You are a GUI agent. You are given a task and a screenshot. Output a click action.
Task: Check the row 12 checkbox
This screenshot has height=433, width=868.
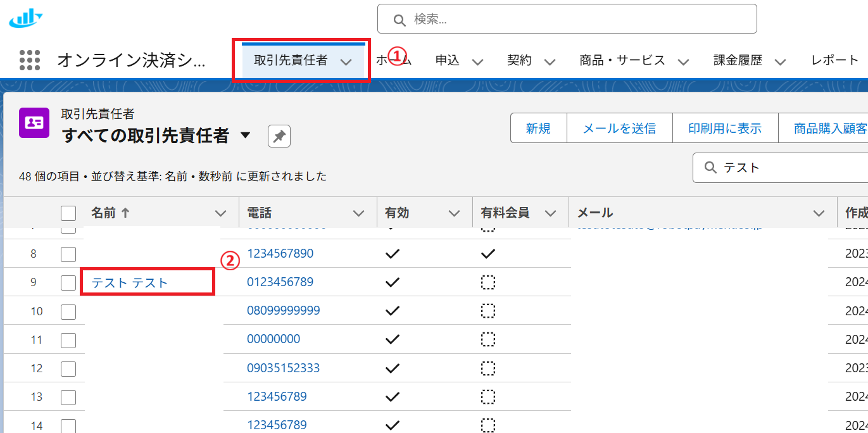tap(68, 368)
